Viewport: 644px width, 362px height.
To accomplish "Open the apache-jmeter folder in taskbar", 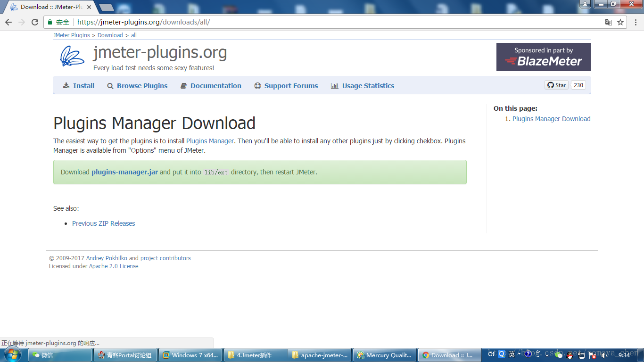I will click(320, 355).
